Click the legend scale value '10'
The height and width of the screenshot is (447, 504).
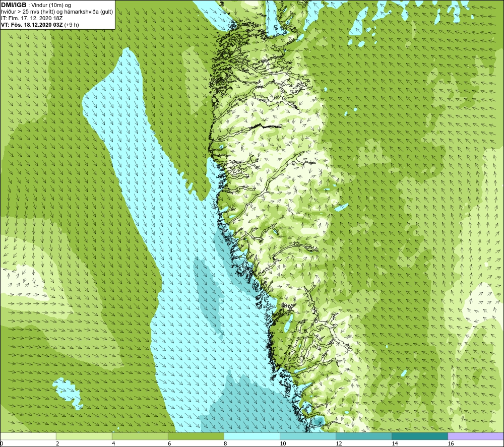click(283, 443)
